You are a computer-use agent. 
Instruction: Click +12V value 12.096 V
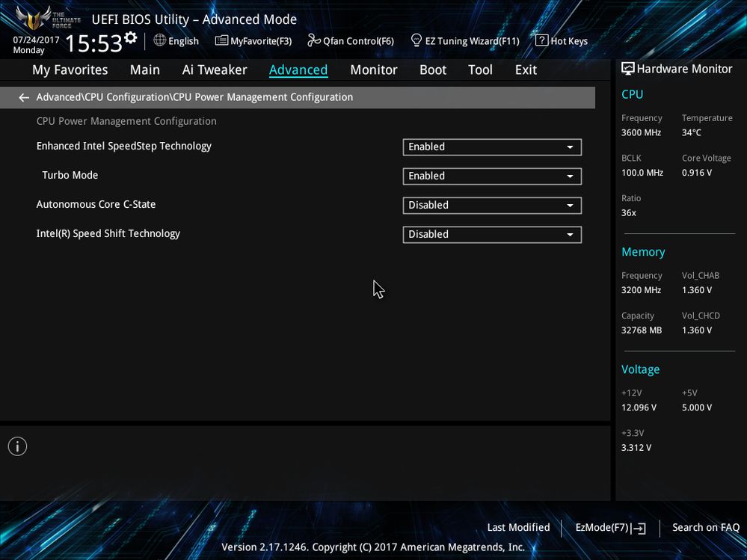coord(639,407)
